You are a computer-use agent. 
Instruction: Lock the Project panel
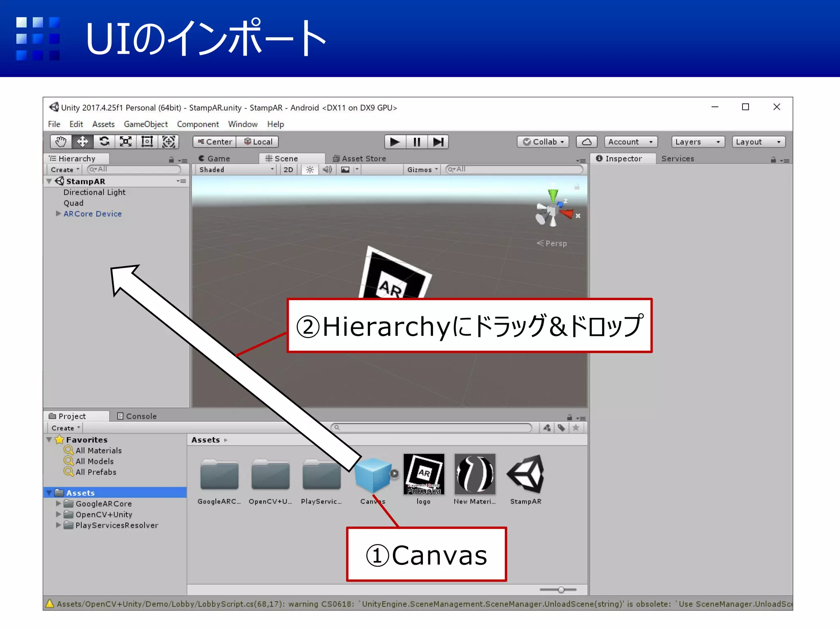[569, 417]
